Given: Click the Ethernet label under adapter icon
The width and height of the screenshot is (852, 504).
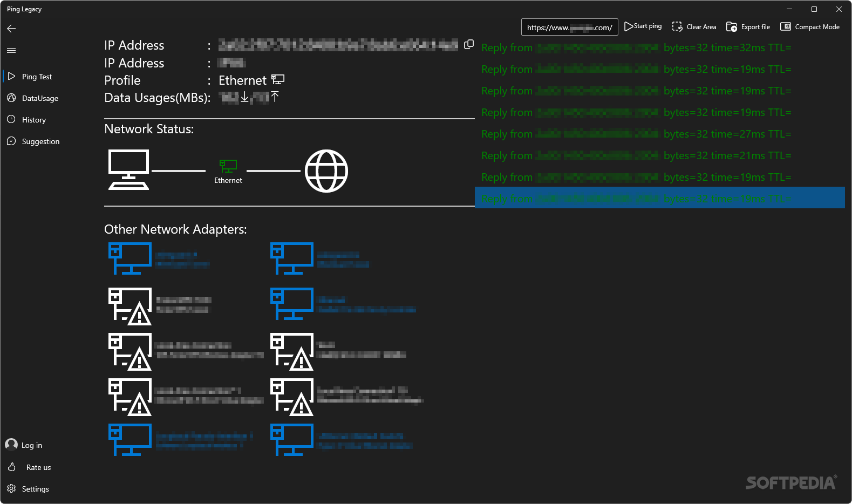Looking at the screenshot, I should [x=228, y=180].
